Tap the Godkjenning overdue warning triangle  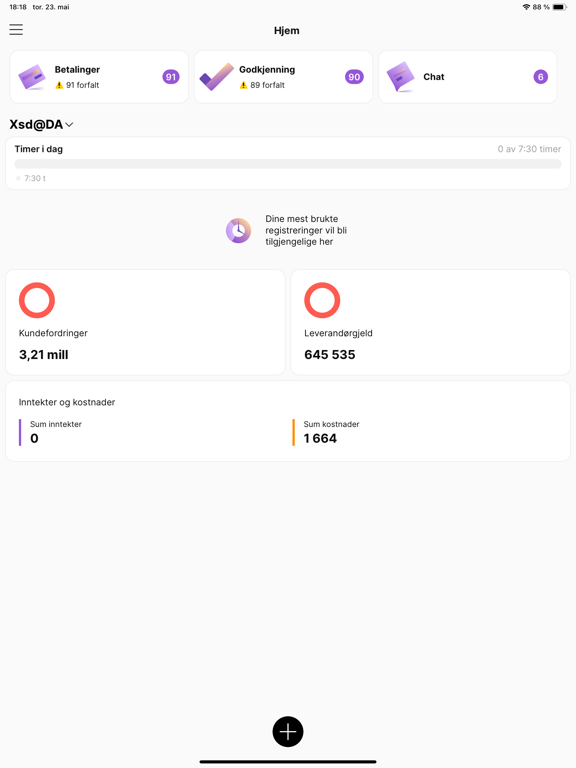click(243, 85)
